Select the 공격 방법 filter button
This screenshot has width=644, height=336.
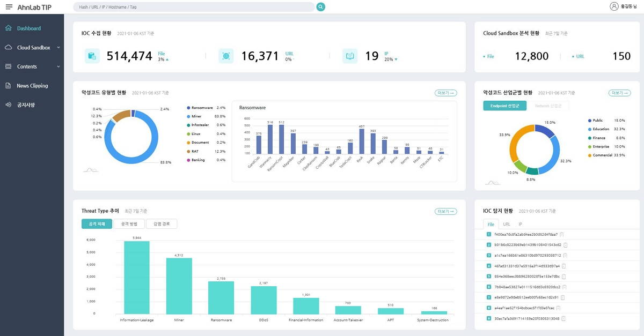coord(129,224)
